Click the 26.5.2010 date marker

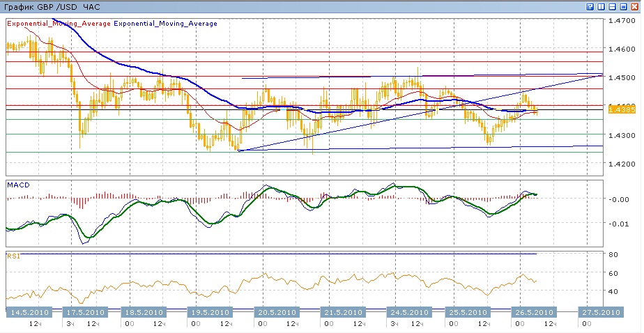533,311
